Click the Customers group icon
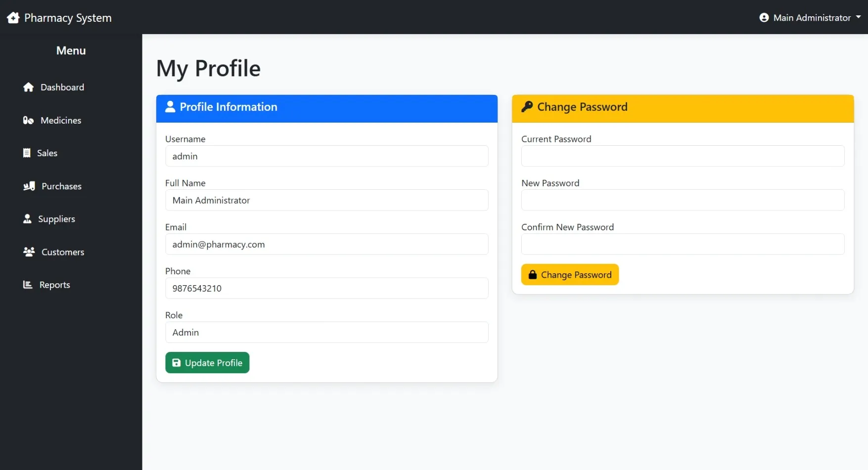Viewport: 868px width, 470px height. click(x=29, y=252)
